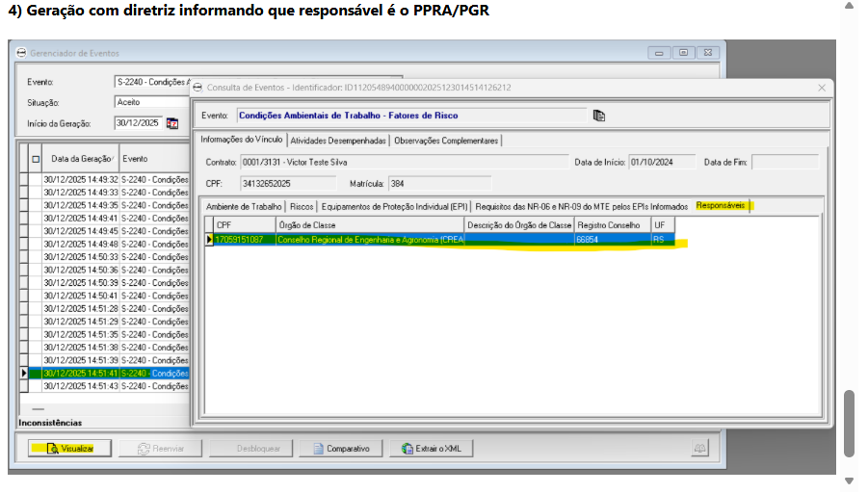Click the page vertical scrollbar thumb
The height and width of the screenshot is (493, 868).
coord(849,424)
